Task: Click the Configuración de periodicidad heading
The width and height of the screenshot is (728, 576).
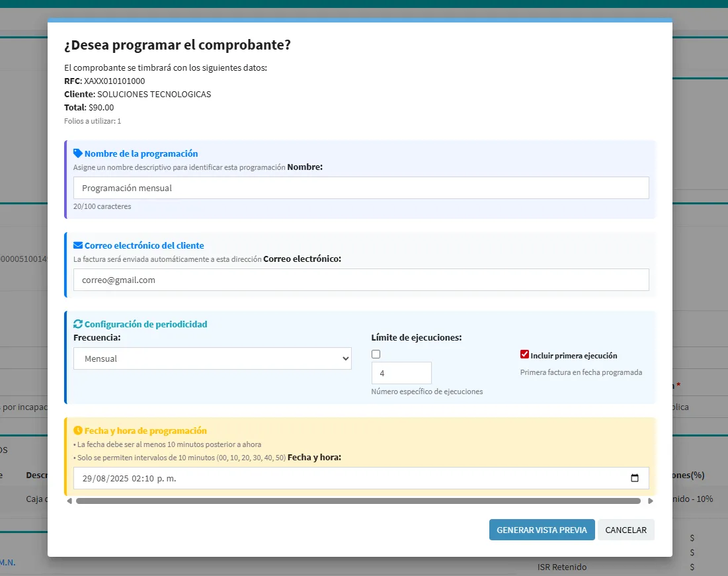Action: click(x=145, y=324)
